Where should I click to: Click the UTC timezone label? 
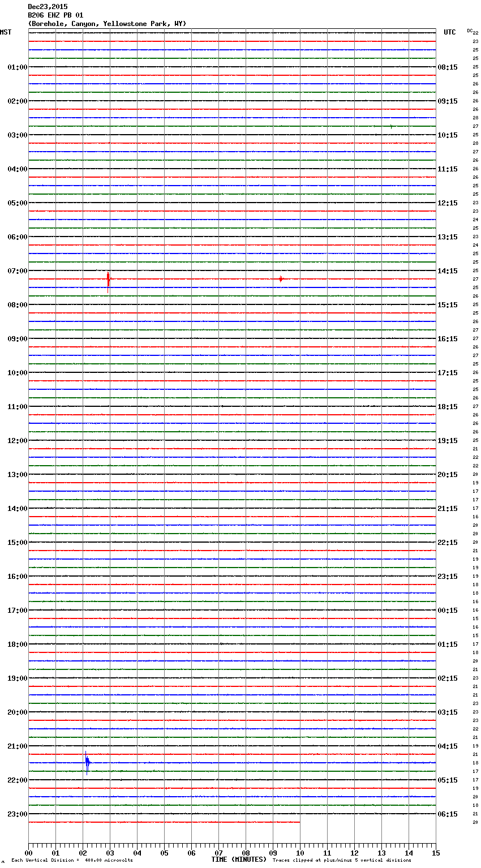[x=450, y=32]
